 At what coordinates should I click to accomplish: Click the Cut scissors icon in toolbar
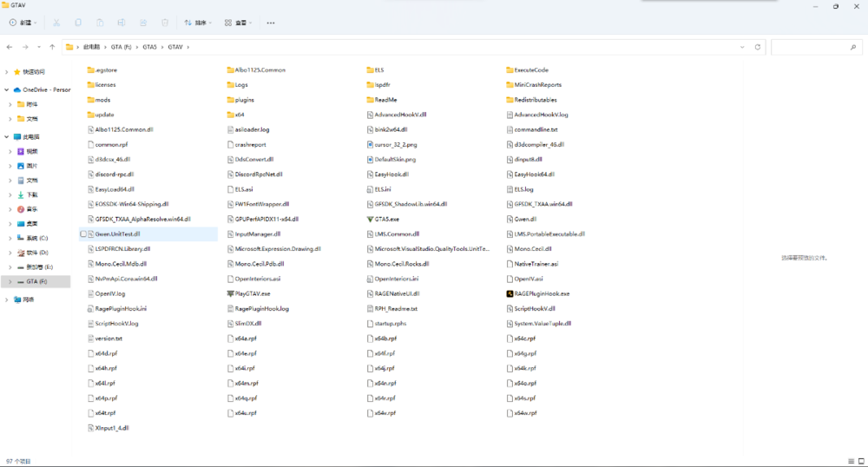(x=56, y=23)
